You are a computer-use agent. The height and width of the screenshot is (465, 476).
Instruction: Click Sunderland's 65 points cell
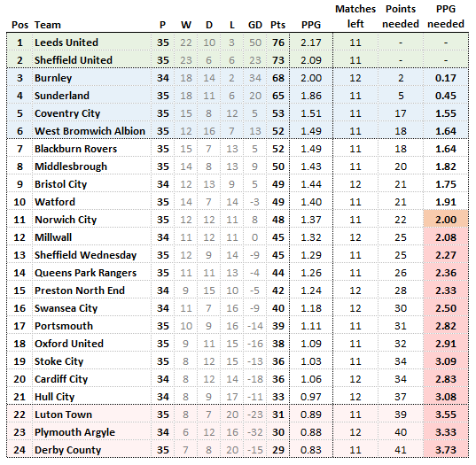[x=278, y=96]
